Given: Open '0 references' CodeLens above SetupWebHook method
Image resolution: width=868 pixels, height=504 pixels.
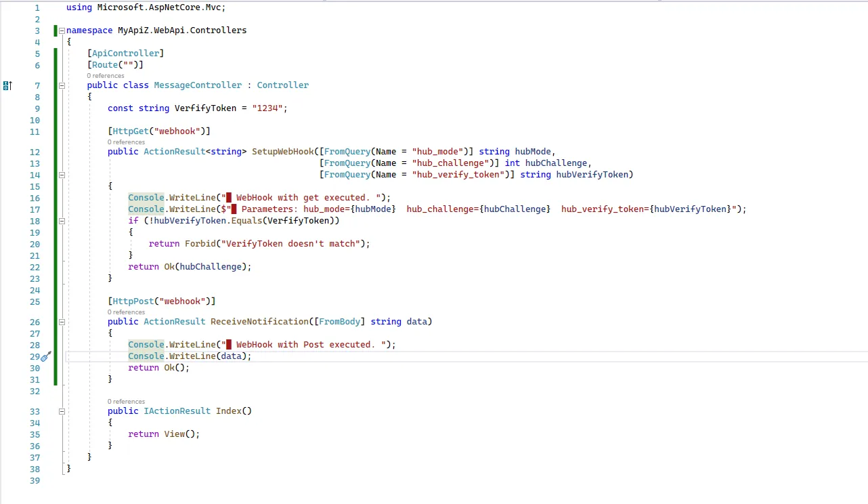Looking at the screenshot, I should pyautogui.click(x=127, y=142).
